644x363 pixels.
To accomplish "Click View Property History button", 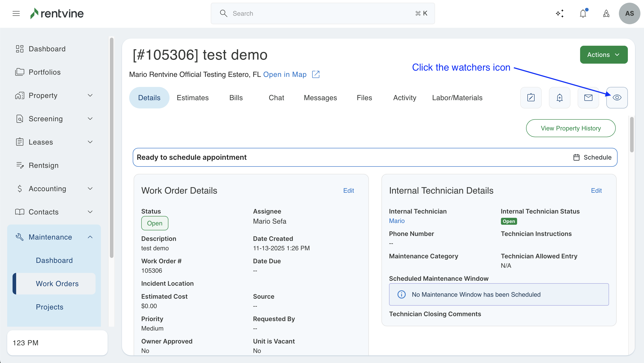I will [x=570, y=128].
